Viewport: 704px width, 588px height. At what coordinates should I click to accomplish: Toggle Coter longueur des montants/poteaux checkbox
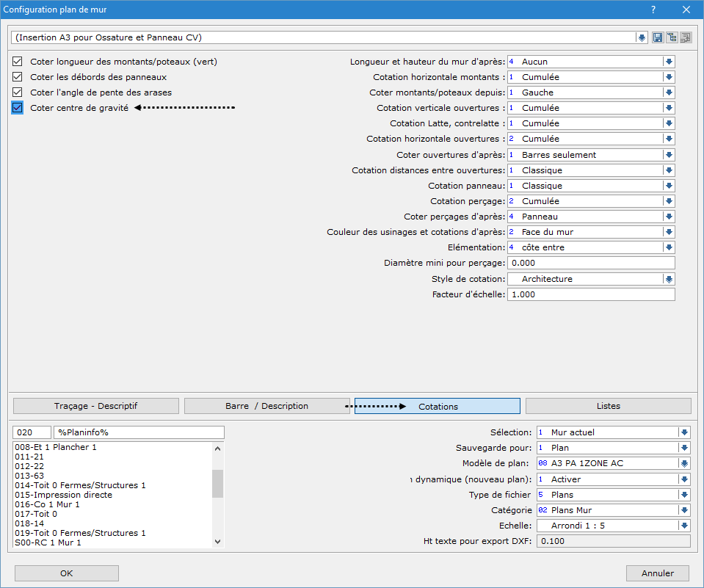click(18, 62)
